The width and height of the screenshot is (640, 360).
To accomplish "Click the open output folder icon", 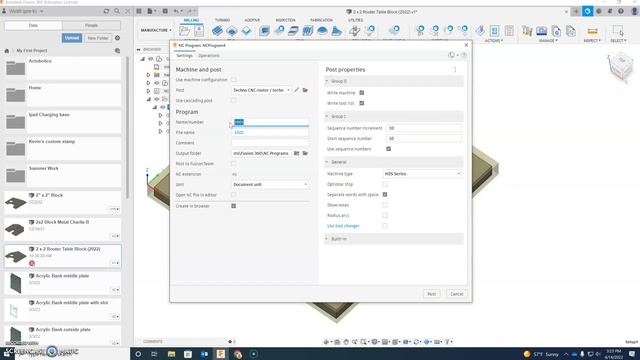I will (305, 153).
